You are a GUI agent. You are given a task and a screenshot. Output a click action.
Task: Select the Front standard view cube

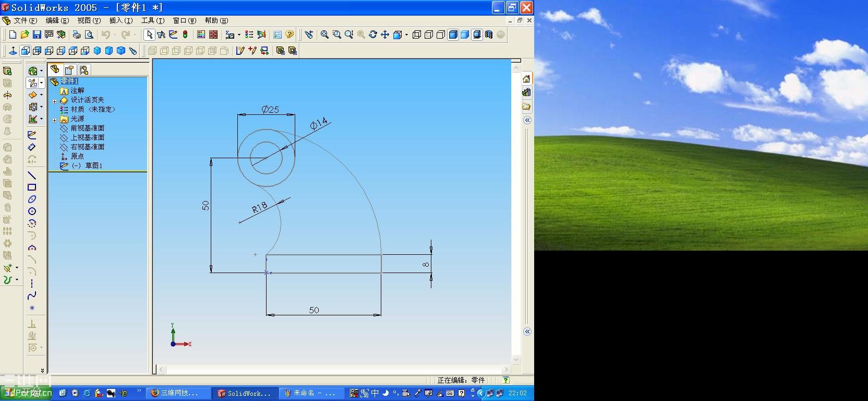[x=25, y=51]
